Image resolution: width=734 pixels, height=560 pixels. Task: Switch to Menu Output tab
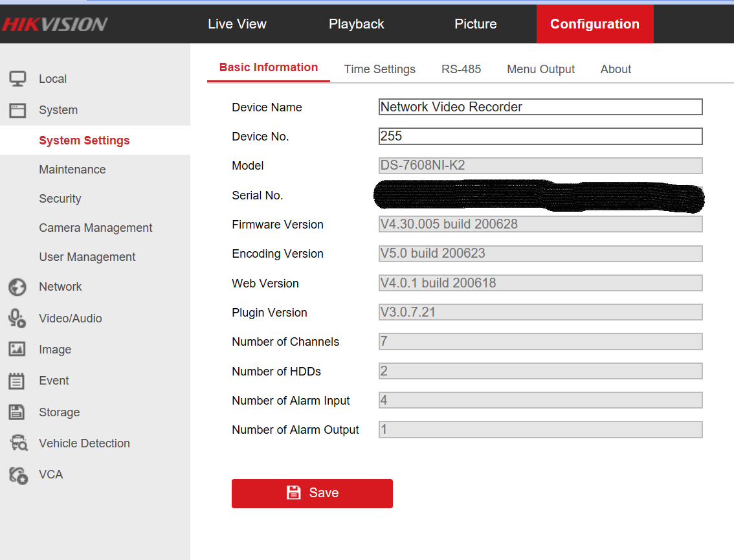click(x=540, y=69)
